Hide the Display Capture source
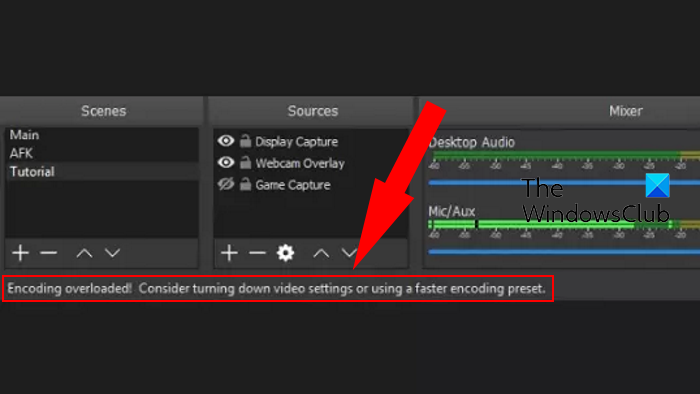 (x=226, y=141)
